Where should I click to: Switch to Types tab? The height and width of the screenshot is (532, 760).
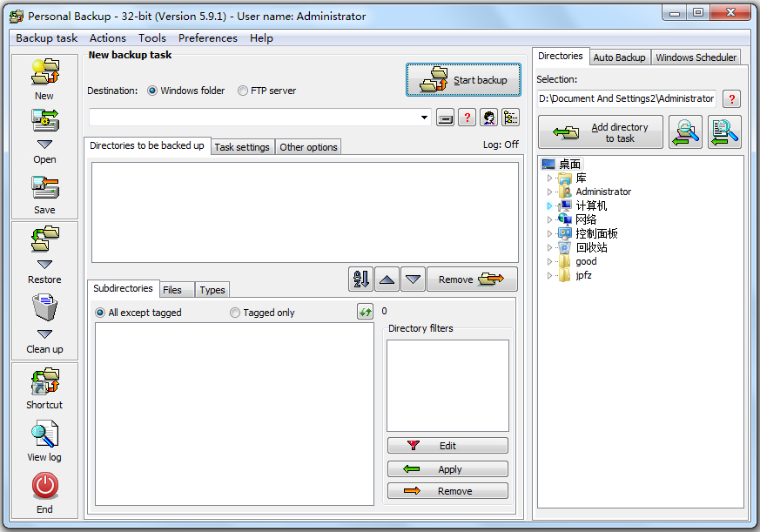[212, 290]
